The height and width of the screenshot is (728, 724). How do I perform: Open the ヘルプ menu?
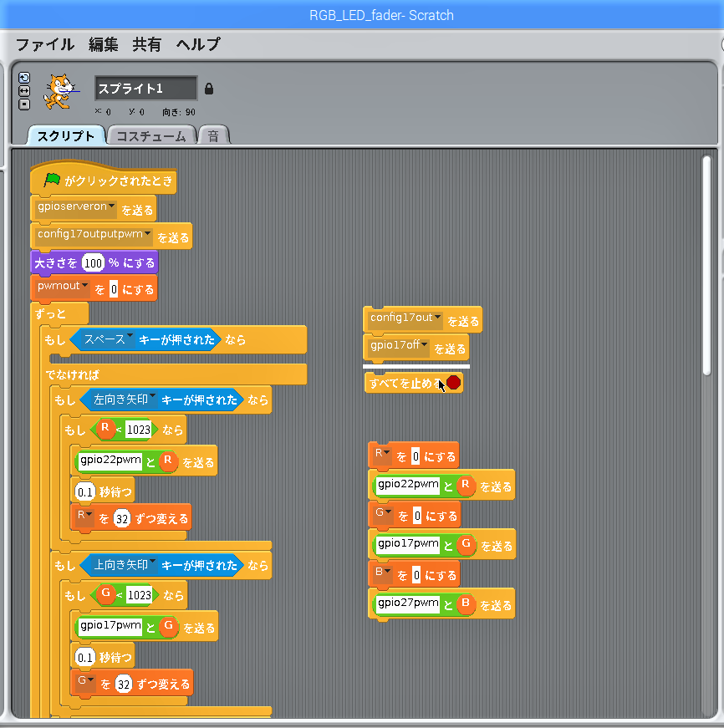[198, 44]
